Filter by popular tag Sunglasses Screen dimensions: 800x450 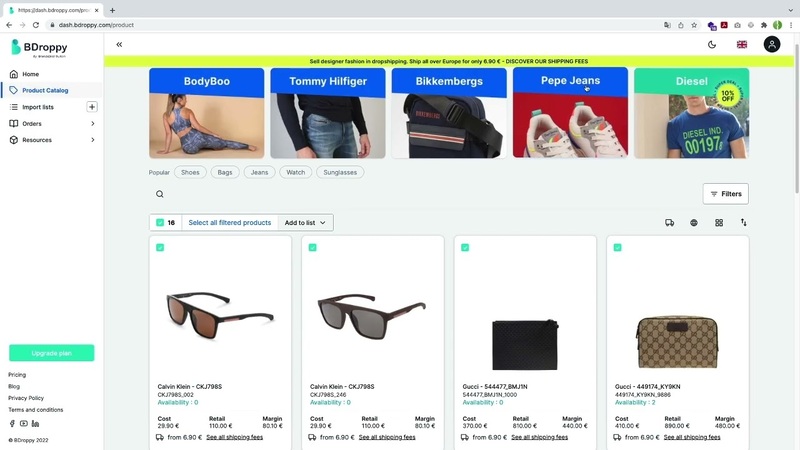coord(340,172)
